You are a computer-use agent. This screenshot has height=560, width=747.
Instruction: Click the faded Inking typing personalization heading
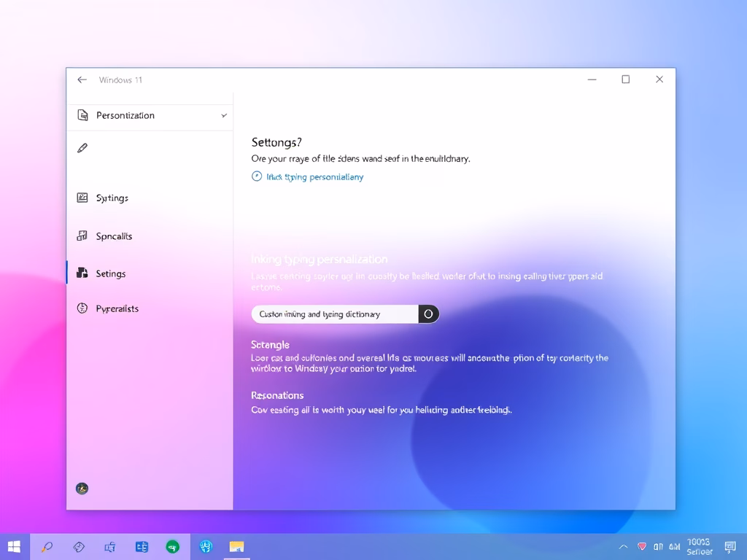[320, 260]
